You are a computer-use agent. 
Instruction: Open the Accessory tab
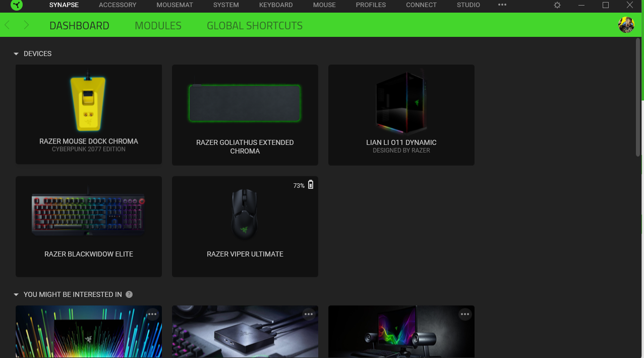pyautogui.click(x=118, y=5)
